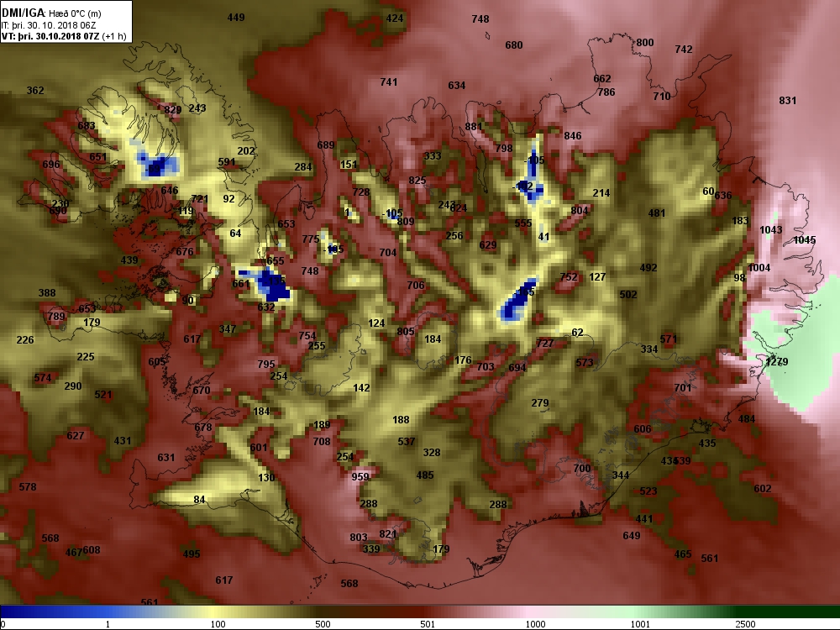
Task: Click the map value 881
Action: click(x=474, y=127)
